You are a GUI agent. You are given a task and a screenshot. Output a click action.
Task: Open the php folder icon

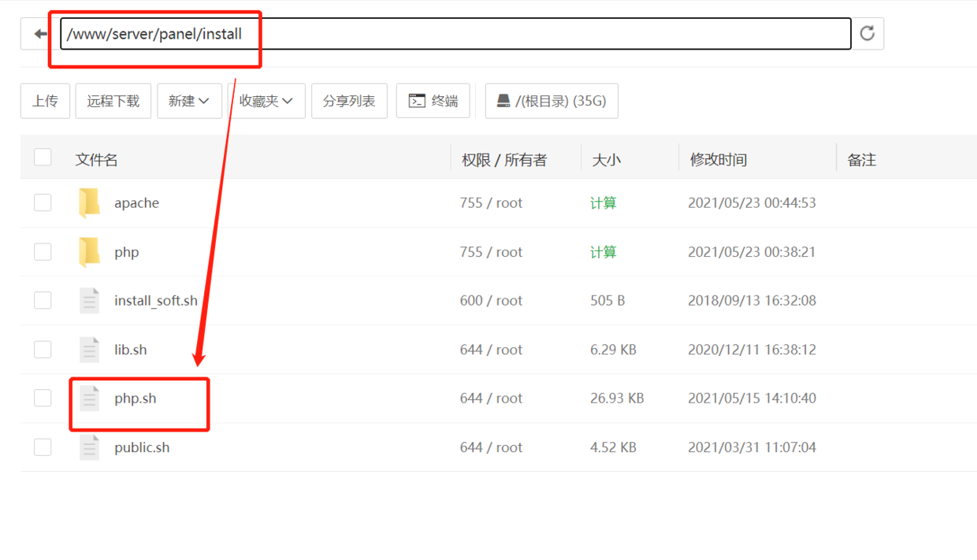89,251
